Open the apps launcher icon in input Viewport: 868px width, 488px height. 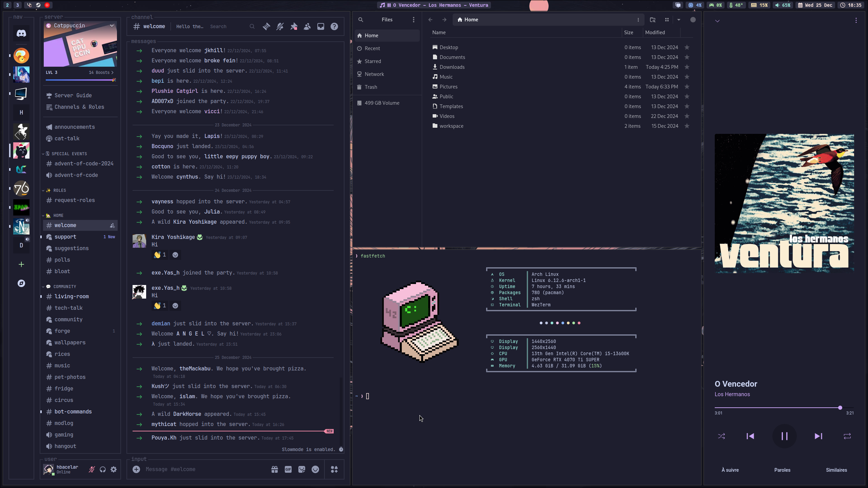(x=334, y=469)
